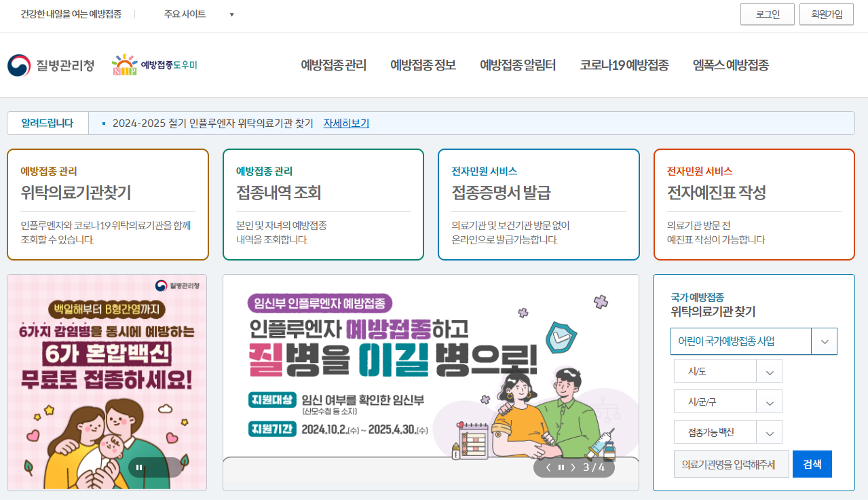The image size is (868, 500).
Task: Click the 인플루엔자 위탁의료기관 찾기 notice text
Action: [x=213, y=123]
